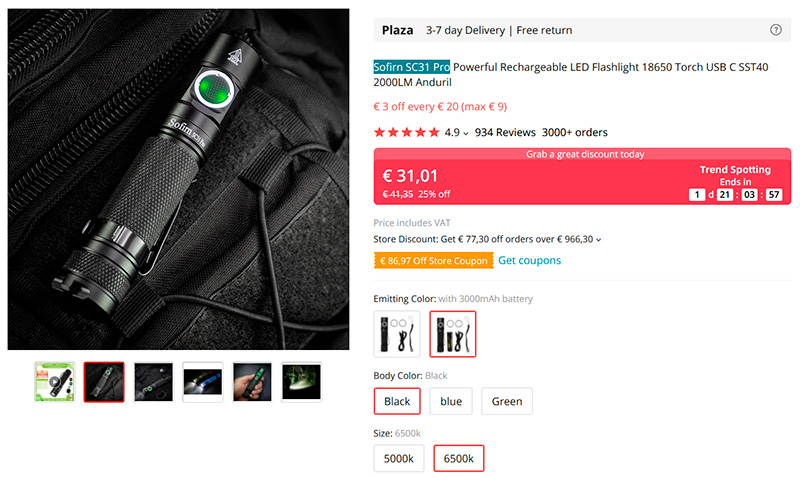Click the main flashlight product image
Viewport: 800px width, 477px height.
click(178, 180)
